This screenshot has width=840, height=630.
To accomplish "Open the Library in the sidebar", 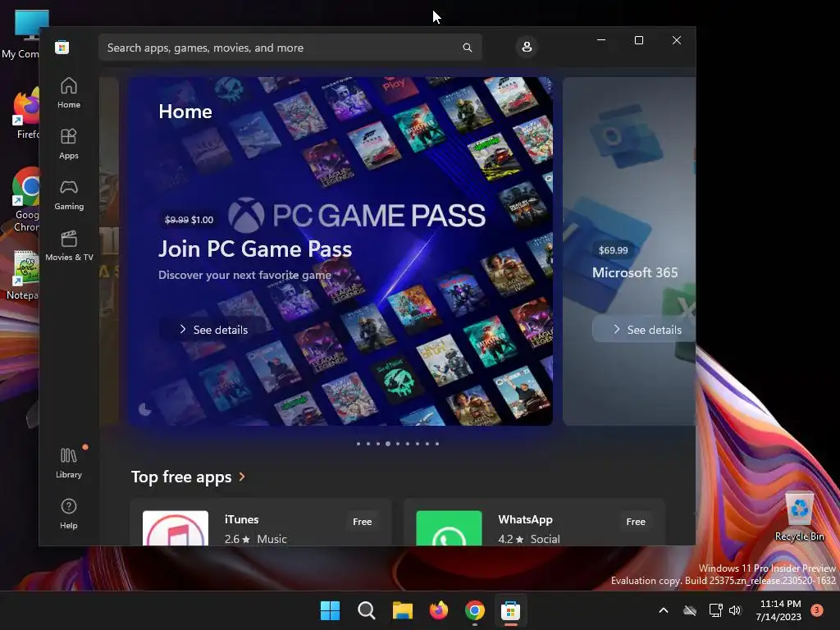I will click(69, 463).
